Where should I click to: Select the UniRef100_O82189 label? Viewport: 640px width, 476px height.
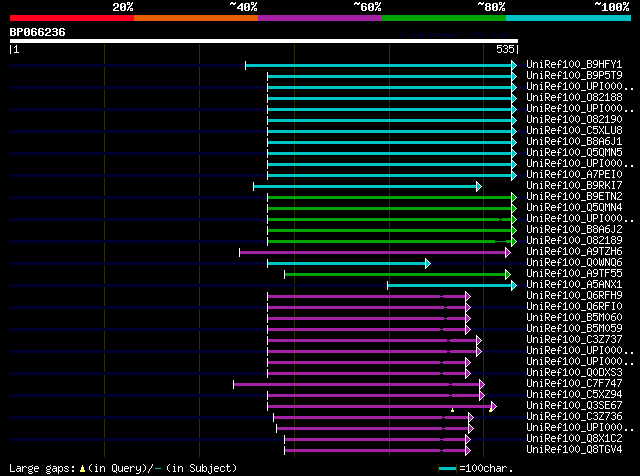(574, 241)
